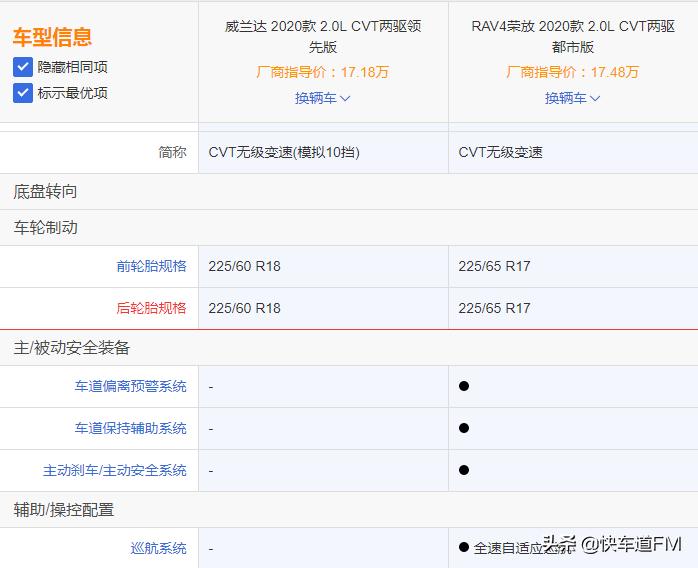
Task: Open 换辆车 dropdown under 威兰达
Action: click(x=323, y=98)
